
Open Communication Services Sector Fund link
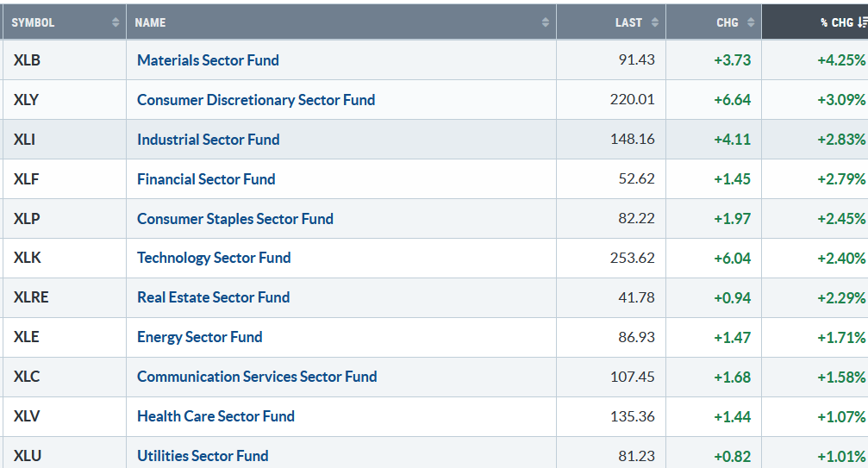pyautogui.click(x=257, y=377)
